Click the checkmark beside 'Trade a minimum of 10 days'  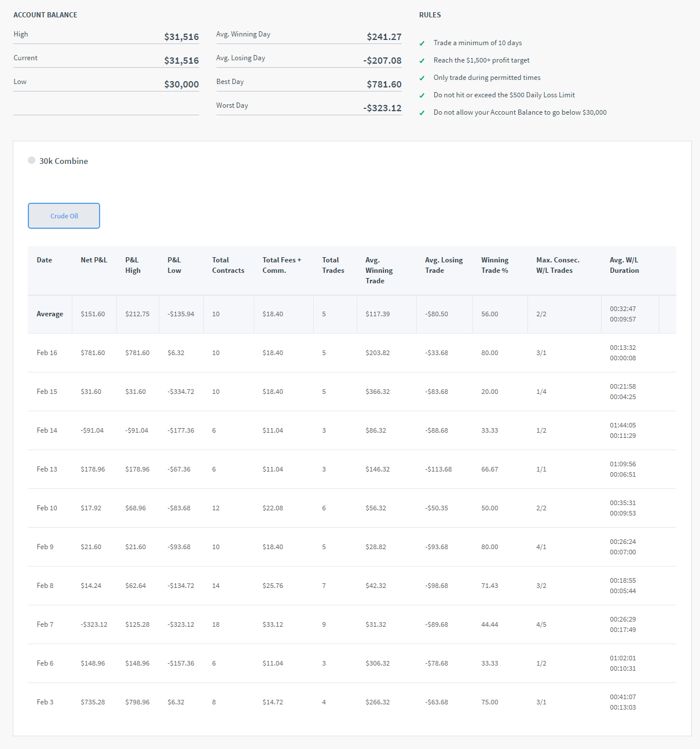click(x=422, y=43)
